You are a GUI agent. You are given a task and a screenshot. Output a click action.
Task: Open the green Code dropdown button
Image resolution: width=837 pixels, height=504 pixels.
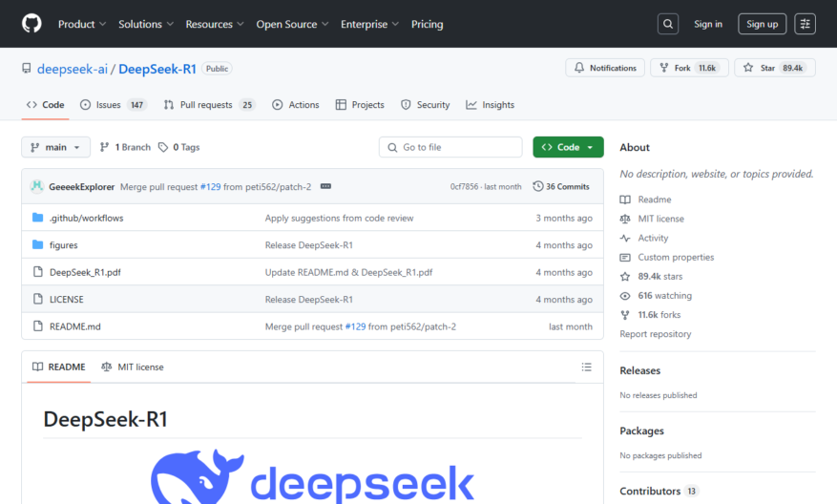coord(568,147)
